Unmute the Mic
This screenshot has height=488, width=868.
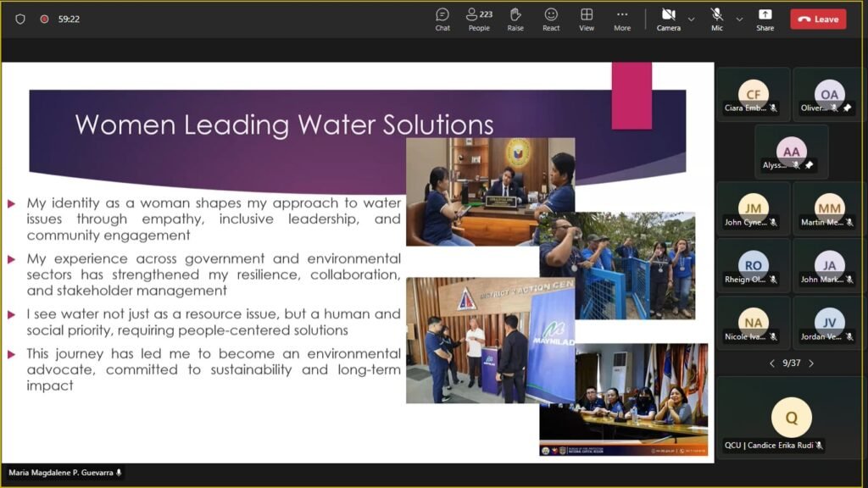pos(717,19)
